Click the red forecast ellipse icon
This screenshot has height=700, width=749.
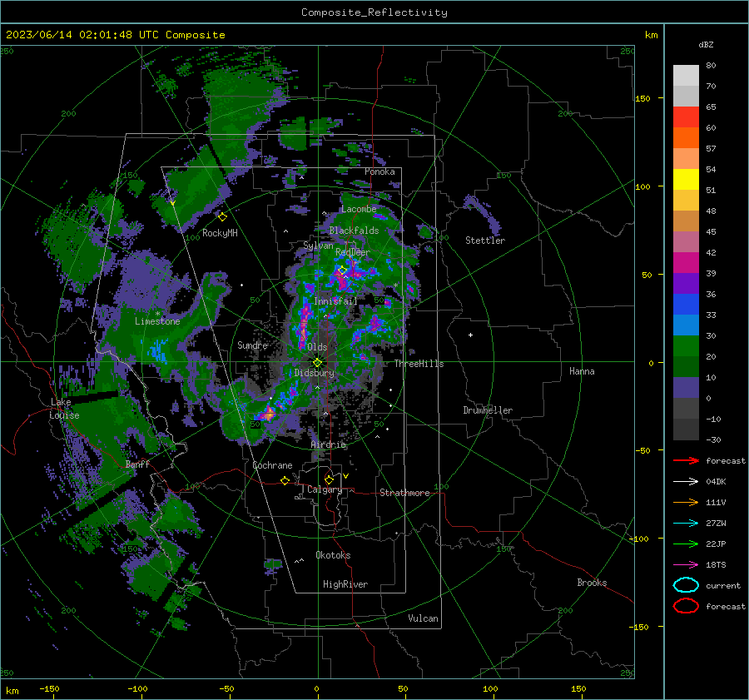pos(686,606)
